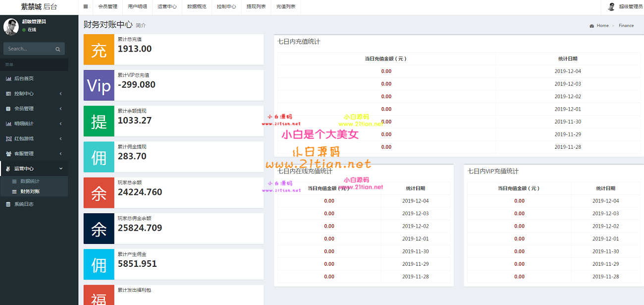The width and height of the screenshot is (644, 305).
Task: Click the purple Vip tile icon
Action: pos(99,85)
